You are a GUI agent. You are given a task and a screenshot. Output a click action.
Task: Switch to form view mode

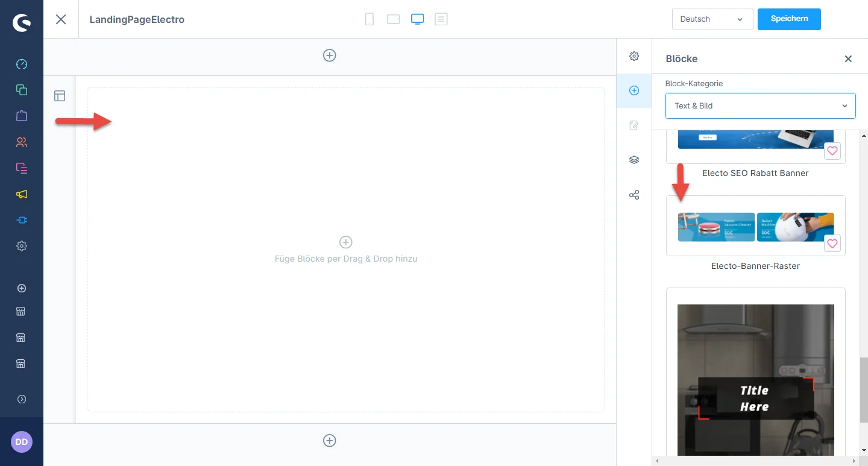click(441, 19)
